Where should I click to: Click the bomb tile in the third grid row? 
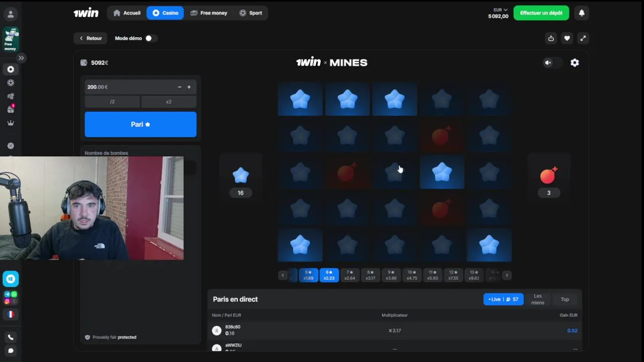pos(347,172)
